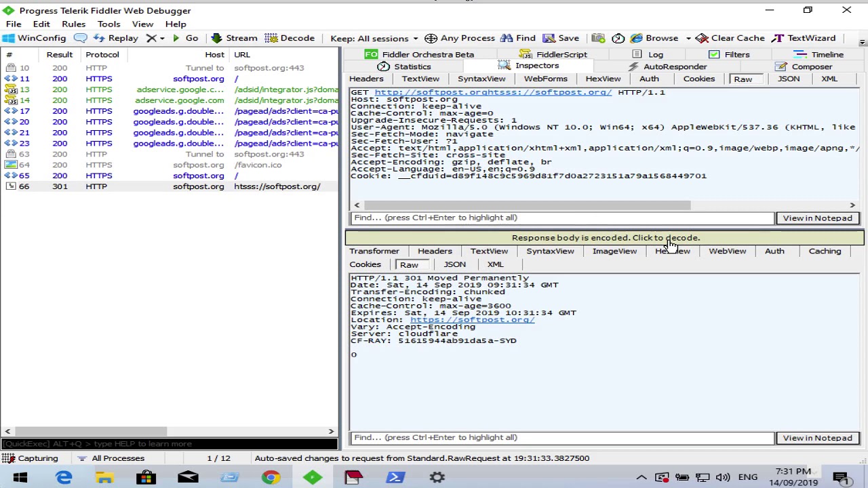Open the Tools menu

pos(108,24)
